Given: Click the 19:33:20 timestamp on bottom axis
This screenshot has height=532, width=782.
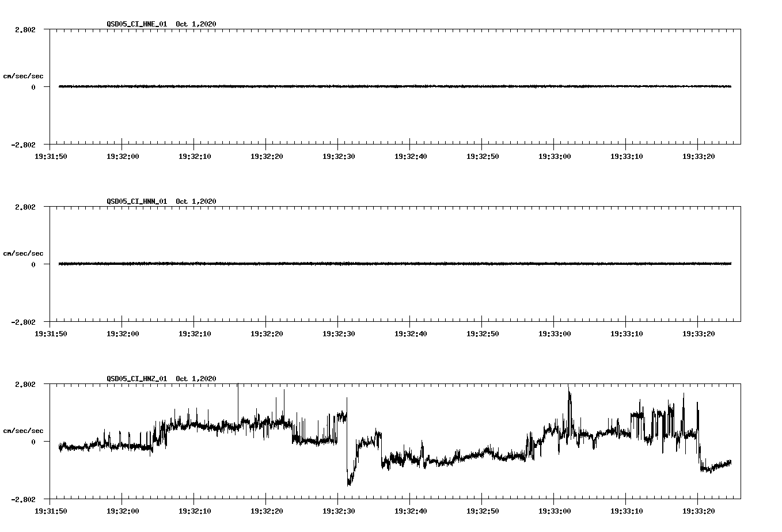Looking at the screenshot, I should pos(698,510).
